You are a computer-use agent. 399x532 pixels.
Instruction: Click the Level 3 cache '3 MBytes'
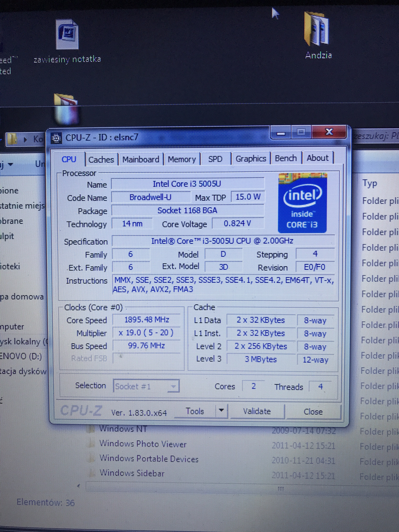tap(261, 359)
